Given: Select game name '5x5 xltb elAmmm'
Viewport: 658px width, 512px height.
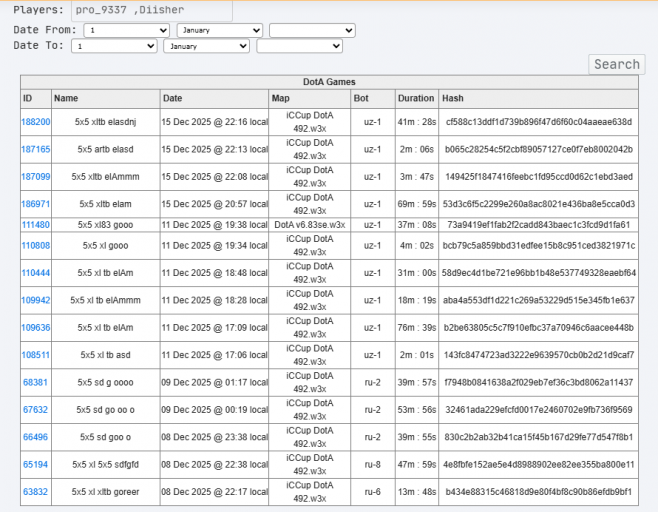Looking at the screenshot, I should tap(105, 177).
